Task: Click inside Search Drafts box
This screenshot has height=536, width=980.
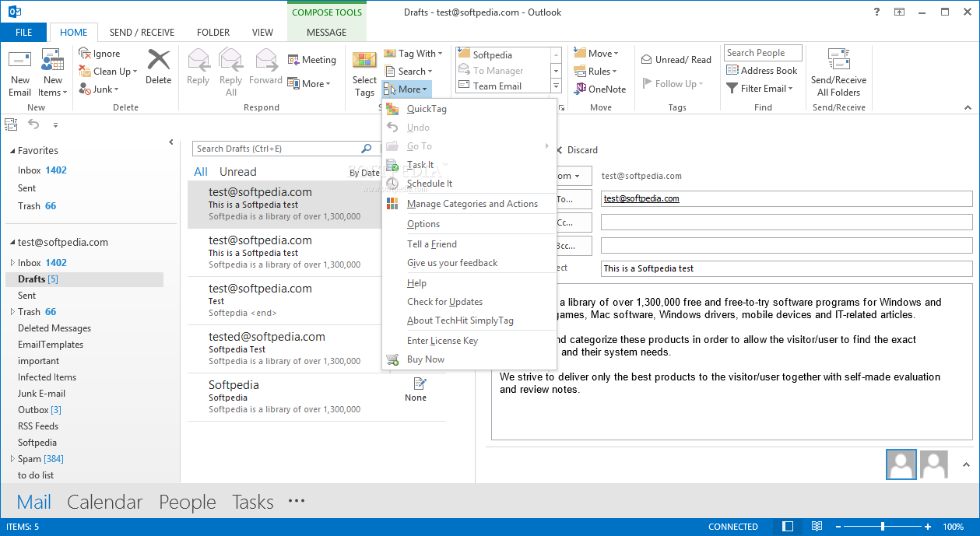Action: [x=276, y=149]
